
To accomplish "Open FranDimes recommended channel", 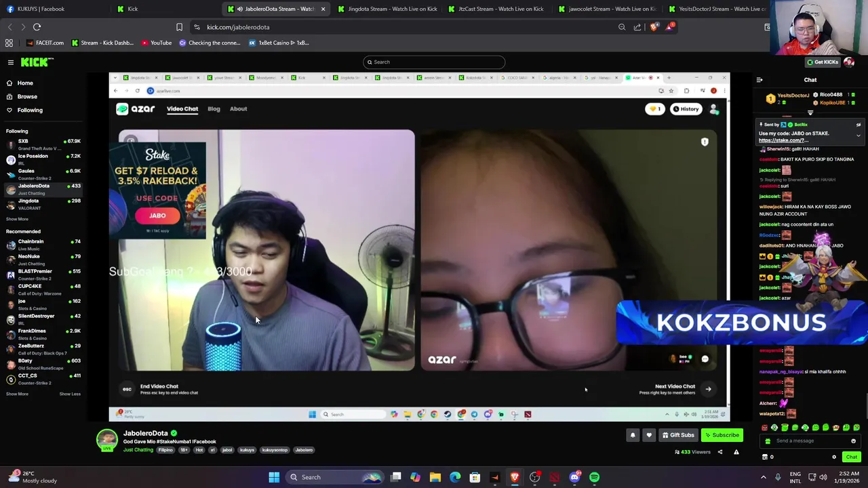I will pos(43,334).
